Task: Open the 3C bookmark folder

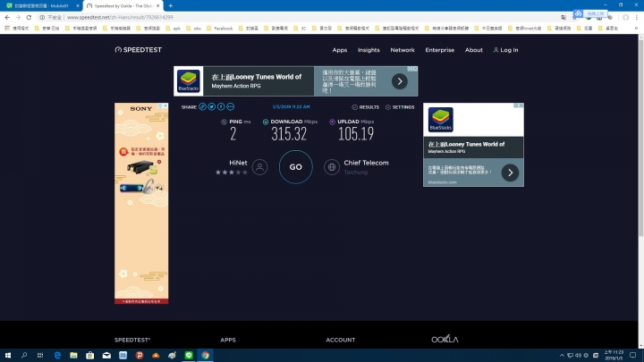Action: point(300,29)
